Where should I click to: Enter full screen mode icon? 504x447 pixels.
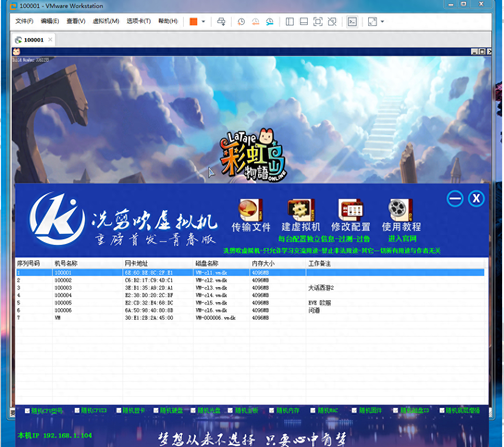318,22
